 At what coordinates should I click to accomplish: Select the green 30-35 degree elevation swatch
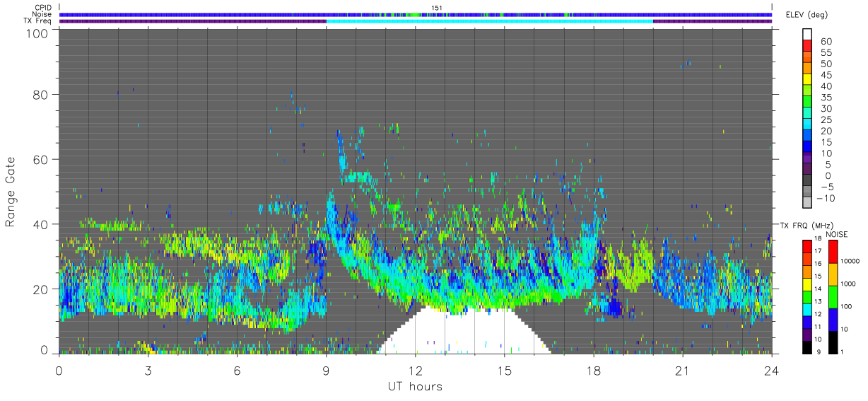(x=807, y=103)
